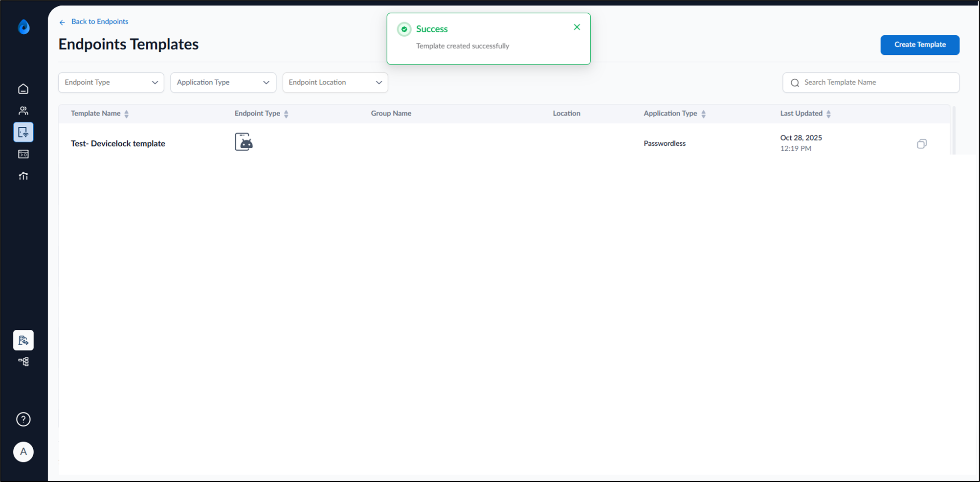Image resolution: width=980 pixels, height=482 pixels.
Task: Focus the Search Template Name field
Action: coord(871,83)
